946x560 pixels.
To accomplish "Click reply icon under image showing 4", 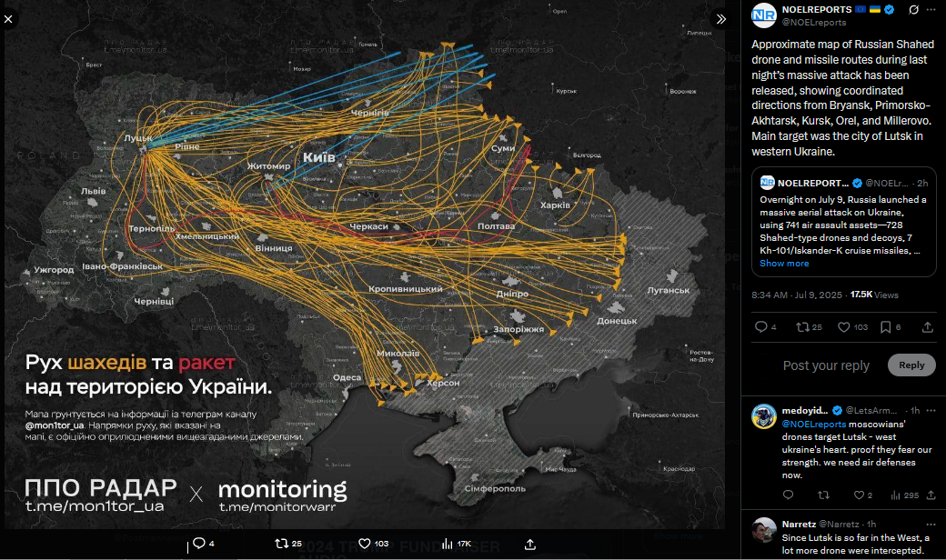I will 199,543.
